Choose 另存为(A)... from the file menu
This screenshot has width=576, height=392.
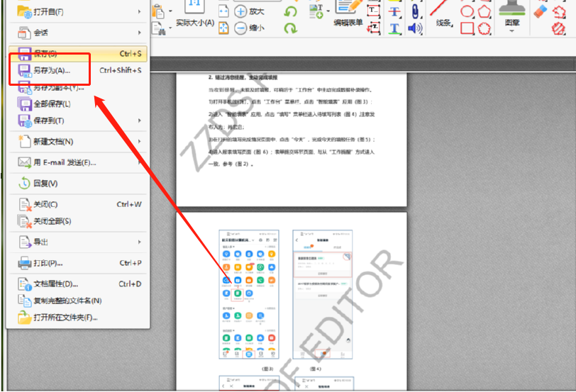click(52, 70)
